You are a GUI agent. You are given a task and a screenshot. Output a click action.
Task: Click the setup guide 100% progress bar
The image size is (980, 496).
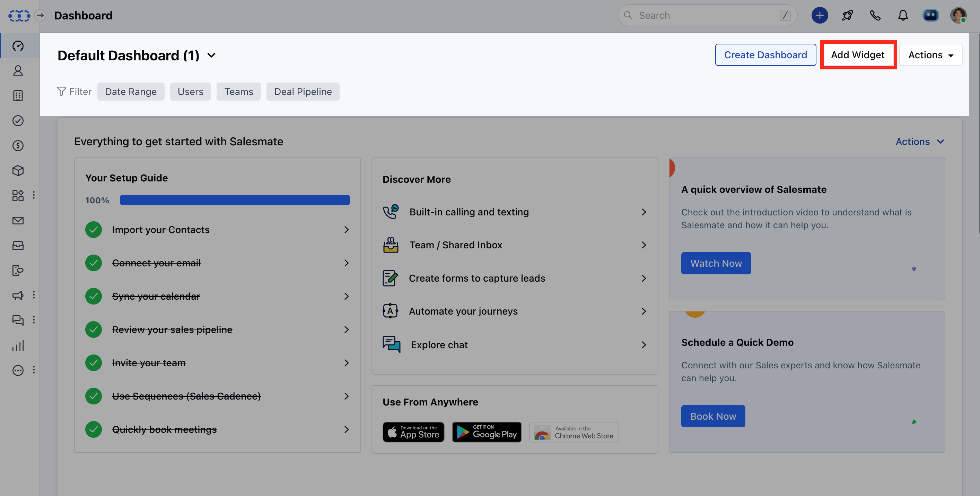pos(235,200)
